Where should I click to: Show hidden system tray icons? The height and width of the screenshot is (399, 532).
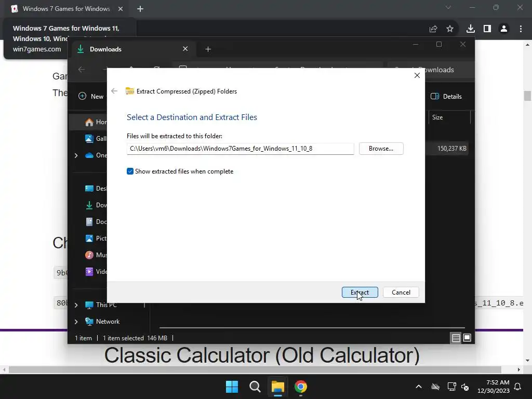click(419, 387)
